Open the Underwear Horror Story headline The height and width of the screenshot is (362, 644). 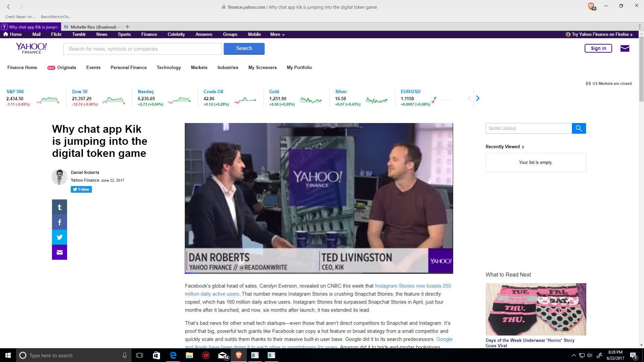tap(530, 343)
